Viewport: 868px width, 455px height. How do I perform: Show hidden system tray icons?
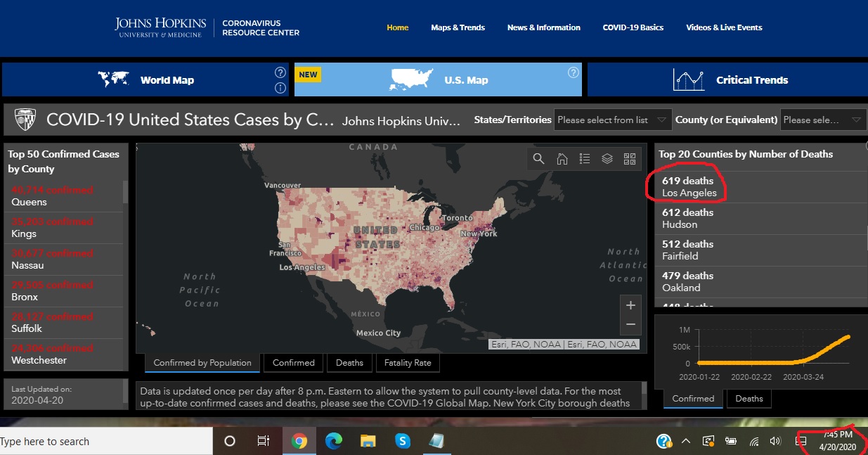point(686,441)
